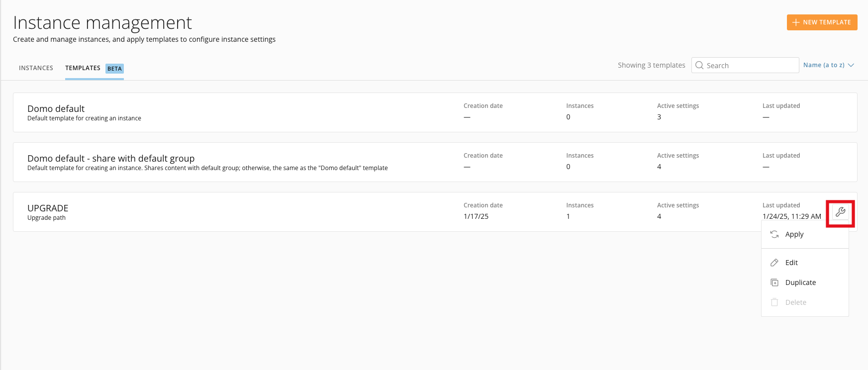Open the wrench menu for UPGRADE template
This screenshot has width=868, height=370.
[840, 212]
